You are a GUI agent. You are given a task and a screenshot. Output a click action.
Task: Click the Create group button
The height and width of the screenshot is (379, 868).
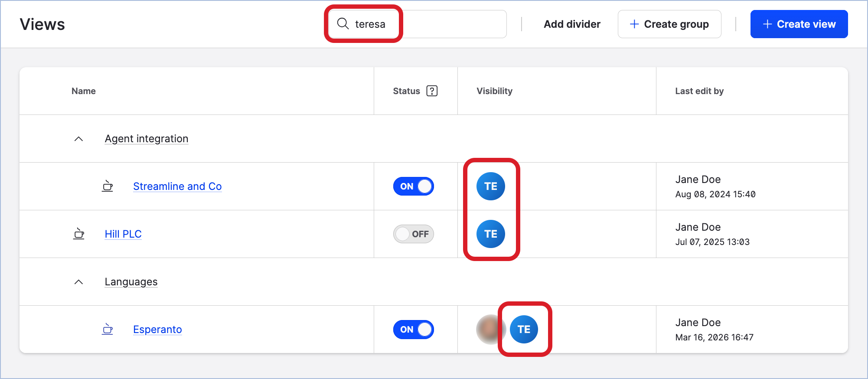click(669, 24)
